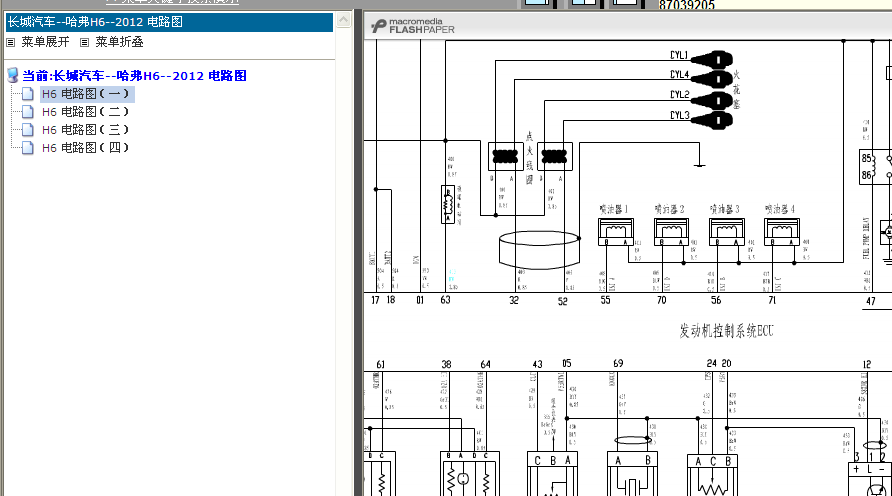Click the 菜单折叠 collapse-all icon

tap(84, 42)
